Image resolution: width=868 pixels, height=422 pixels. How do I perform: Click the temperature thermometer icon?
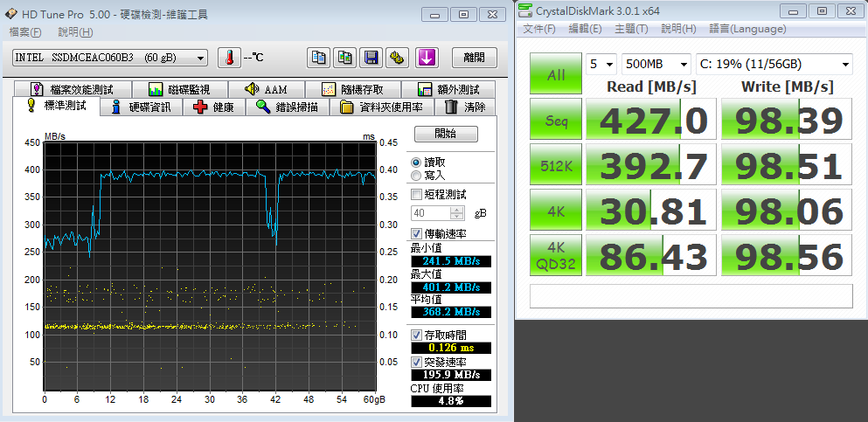coord(229,58)
